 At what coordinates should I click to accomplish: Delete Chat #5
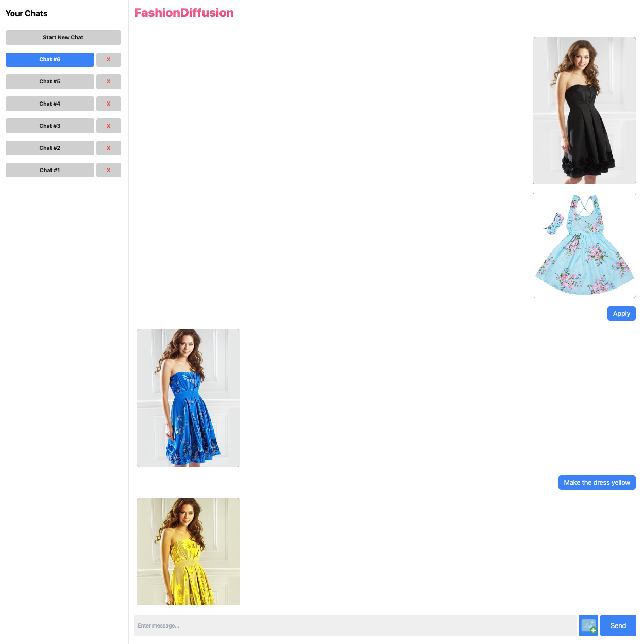click(108, 81)
